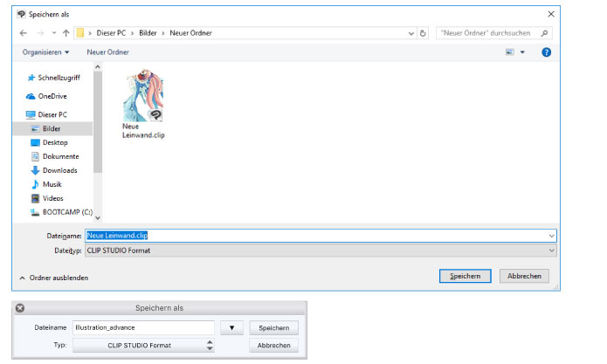Go up one folder level
The image size is (607, 364).
pos(66,33)
